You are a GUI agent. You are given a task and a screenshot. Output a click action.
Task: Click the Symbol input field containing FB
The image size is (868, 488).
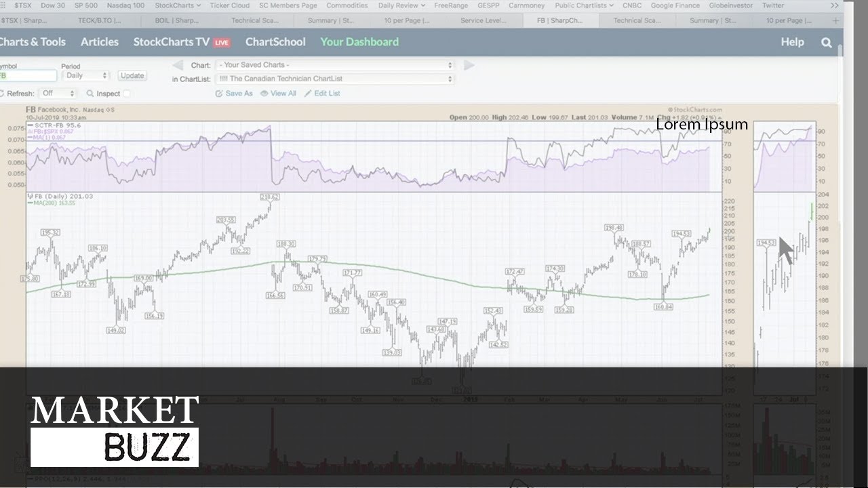coord(28,76)
